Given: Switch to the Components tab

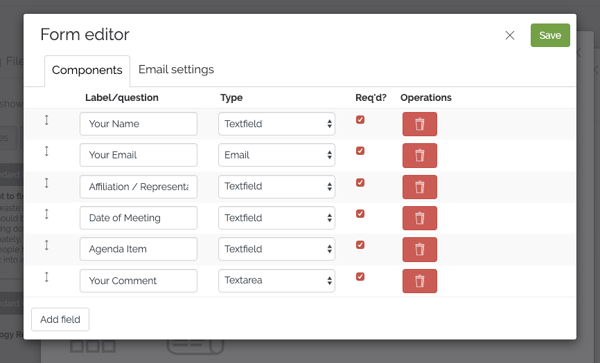Looking at the screenshot, I should [x=87, y=70].
